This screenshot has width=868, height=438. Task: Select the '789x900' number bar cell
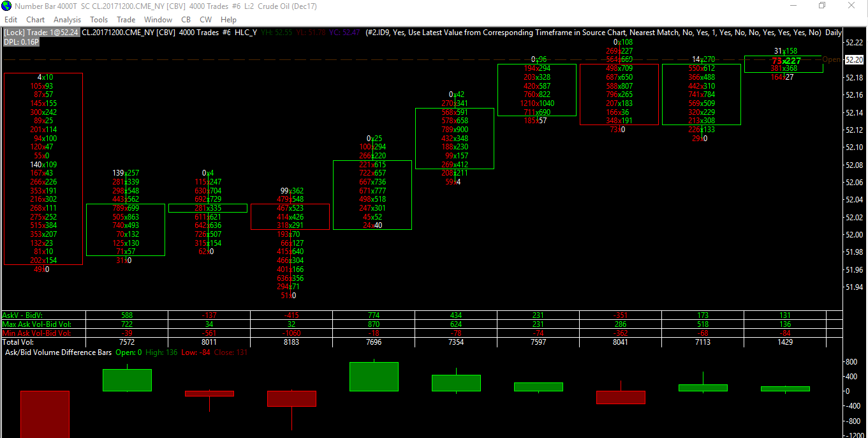click(455, 130)
